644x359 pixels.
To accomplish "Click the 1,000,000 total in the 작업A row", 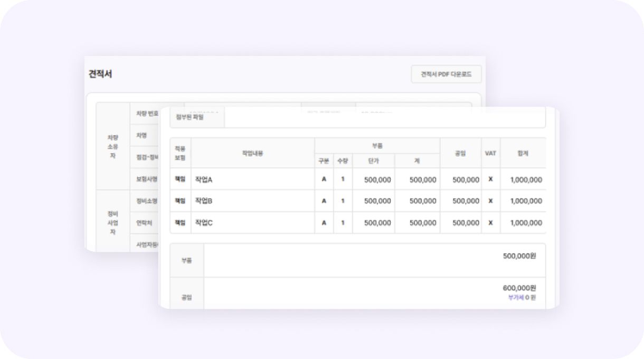I will pyautogui.click(x=526, y=180).
